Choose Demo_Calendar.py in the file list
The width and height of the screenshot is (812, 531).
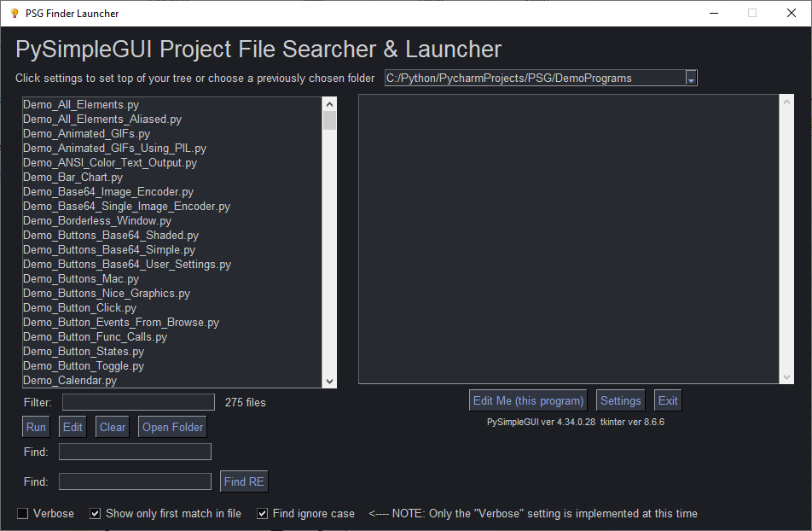70,381
